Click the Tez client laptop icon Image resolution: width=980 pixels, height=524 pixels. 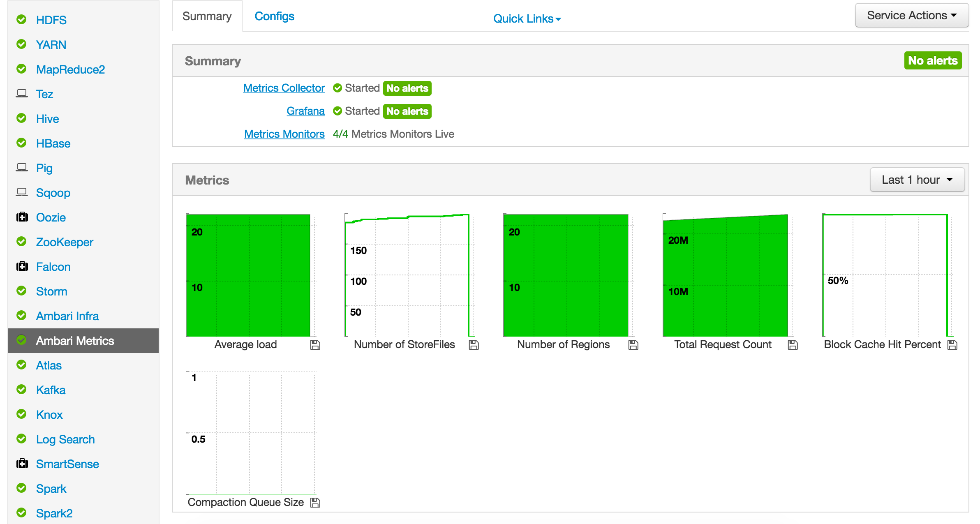[22, 94]
